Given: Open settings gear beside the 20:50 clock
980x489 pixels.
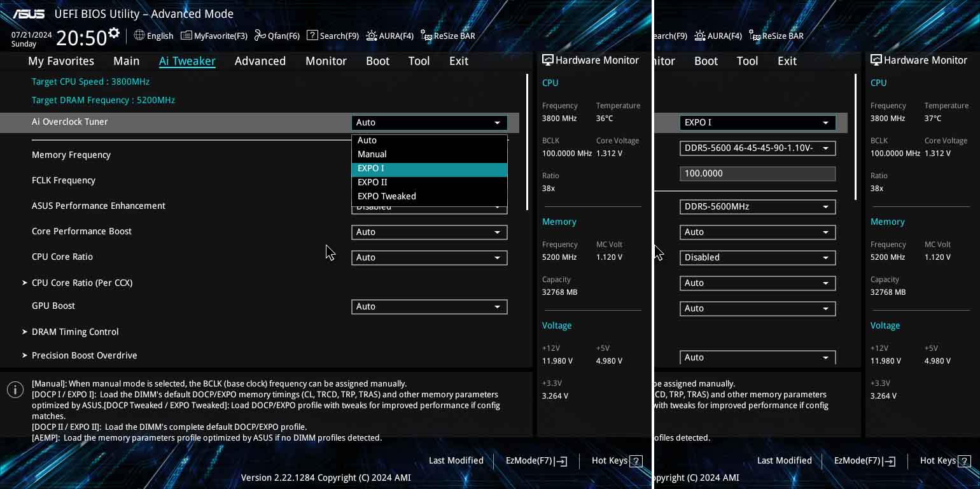Looking at the screenshot, I should [114, 32].
